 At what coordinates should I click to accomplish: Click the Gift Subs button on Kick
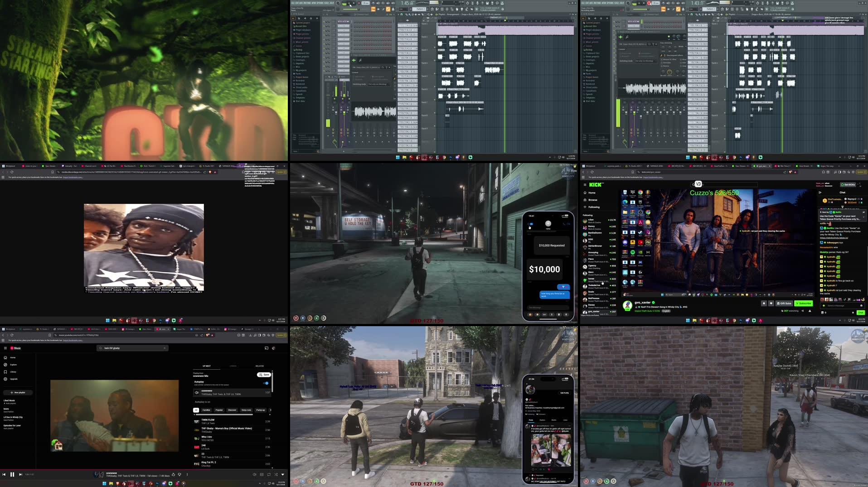784,304
